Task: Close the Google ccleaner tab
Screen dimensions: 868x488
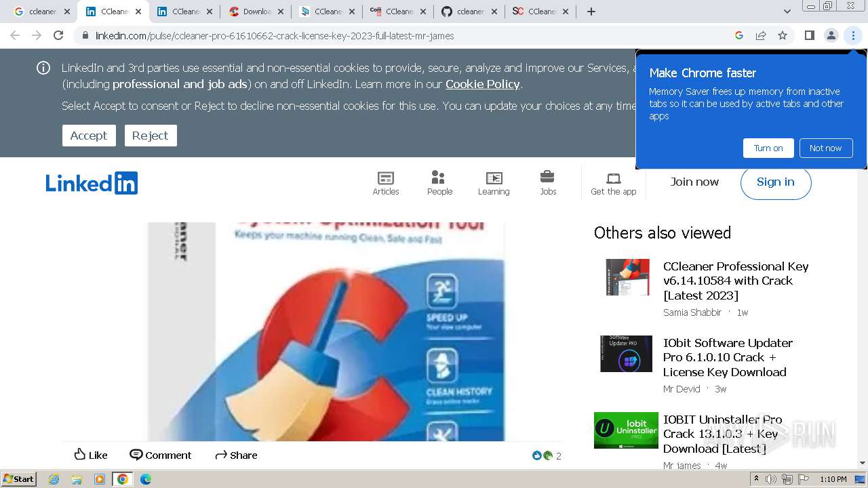Action: [67, 12]
